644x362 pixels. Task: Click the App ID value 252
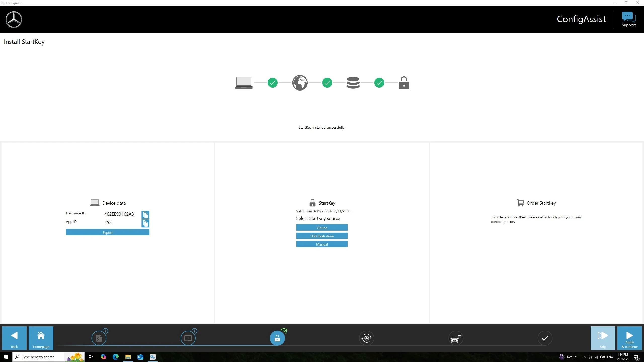point(108,223)
